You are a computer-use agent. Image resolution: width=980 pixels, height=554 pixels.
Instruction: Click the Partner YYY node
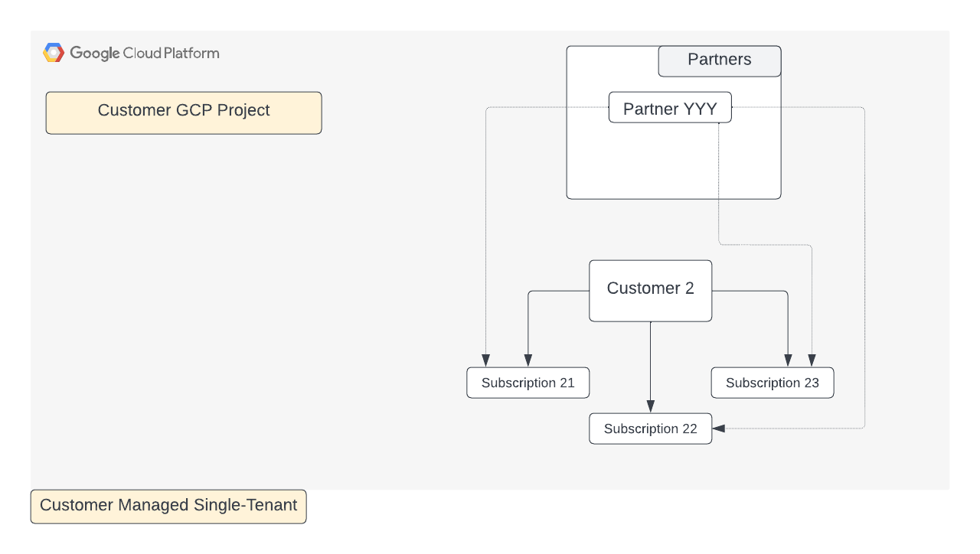[x=670, y=107]
